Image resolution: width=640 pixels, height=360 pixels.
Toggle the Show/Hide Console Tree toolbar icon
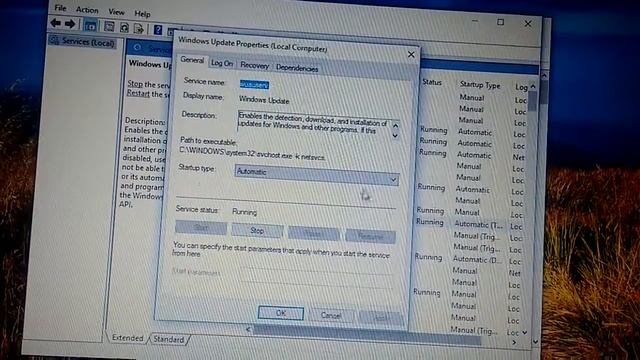click(90, 26)
